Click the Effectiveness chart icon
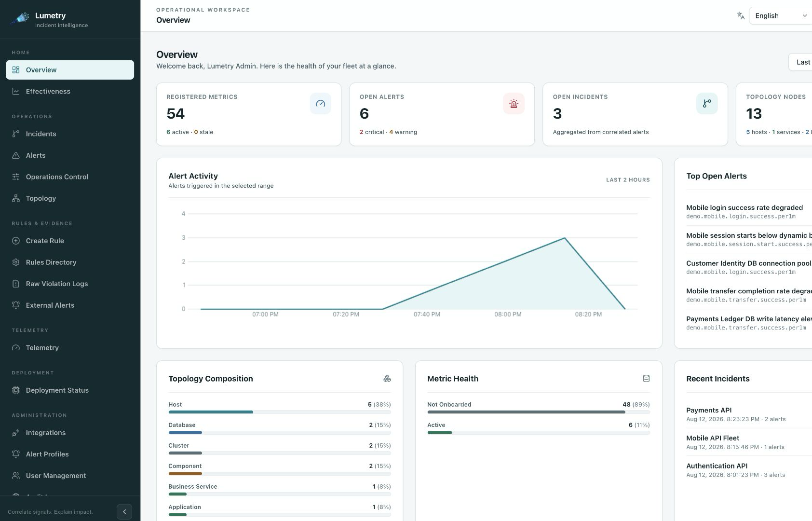 tap(16, 91)
